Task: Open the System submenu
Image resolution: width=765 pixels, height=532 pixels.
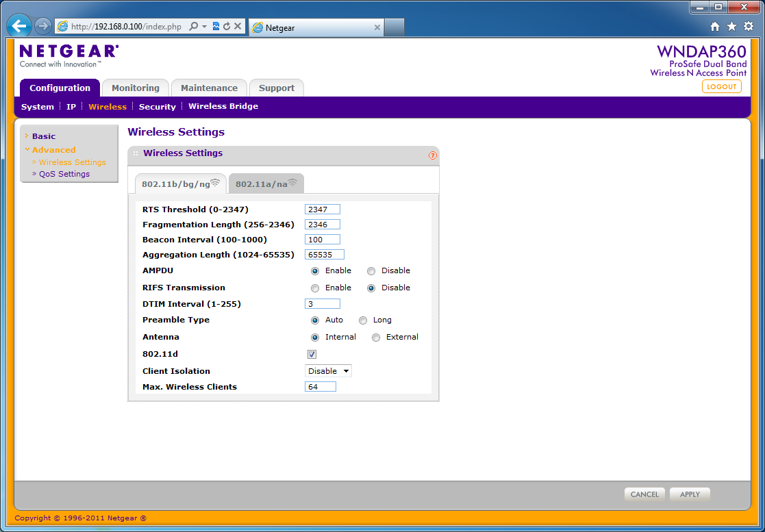Action: [38, 107]
